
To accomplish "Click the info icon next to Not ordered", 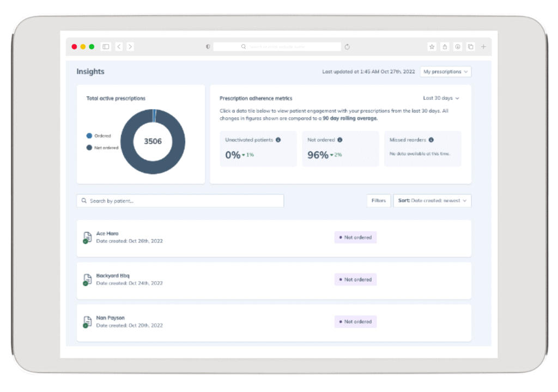I will pyautogui.click(x=340, y=140).
